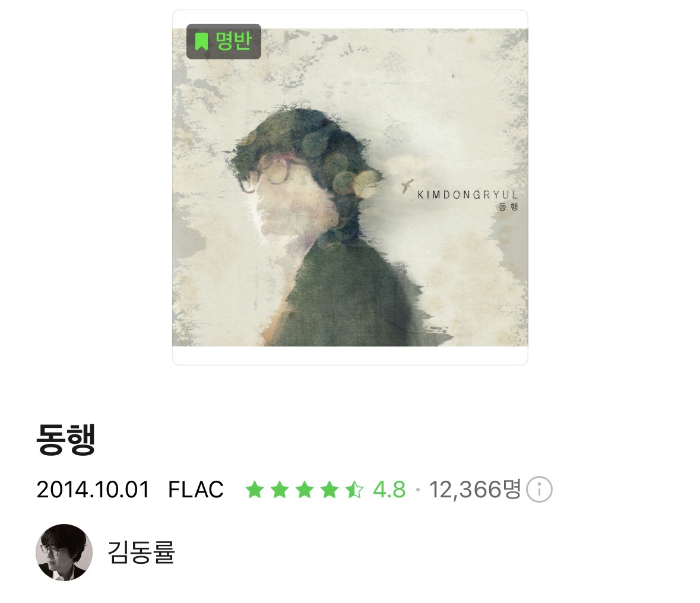Open the rating info circle icon
The width and height of the screenshot is (700, 603).
click(539, 490)
